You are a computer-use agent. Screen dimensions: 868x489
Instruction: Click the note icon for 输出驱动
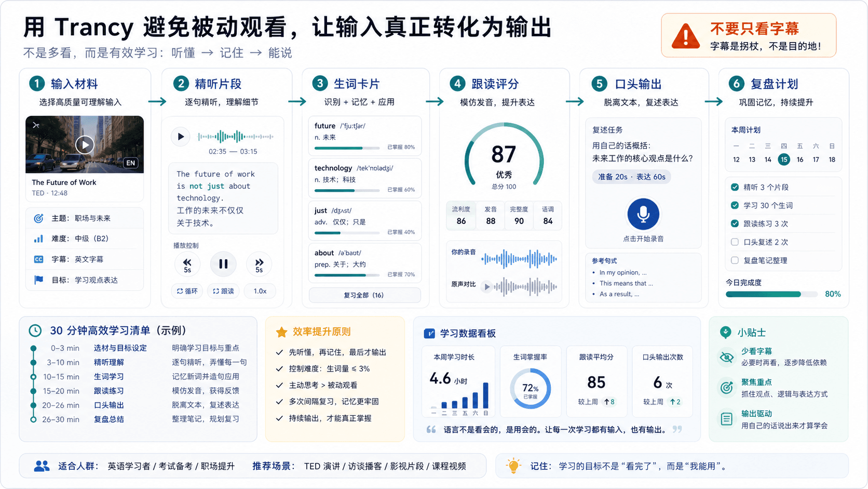727,419
